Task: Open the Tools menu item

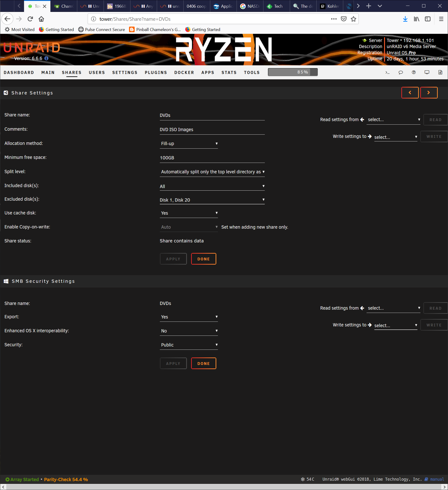Action: pyautogui.click(x=252, y=72)
